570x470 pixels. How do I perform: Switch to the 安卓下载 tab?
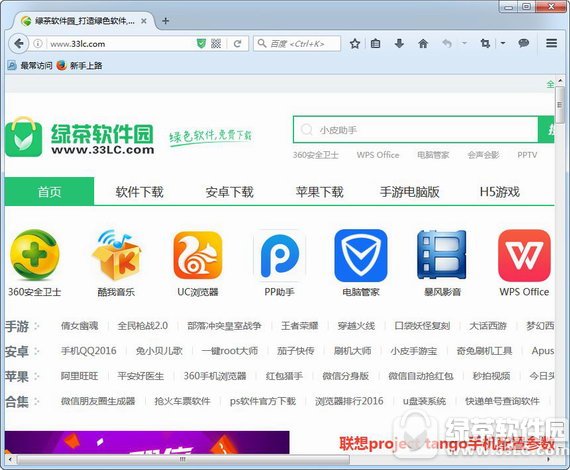click(229, 192)
